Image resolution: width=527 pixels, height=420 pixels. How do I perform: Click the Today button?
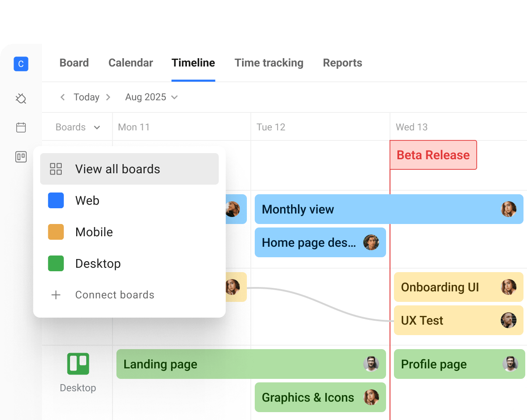click(x=86, y=97)
